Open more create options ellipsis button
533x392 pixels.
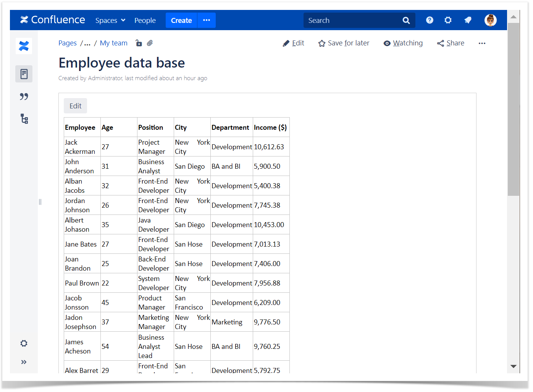pos(207,20)
